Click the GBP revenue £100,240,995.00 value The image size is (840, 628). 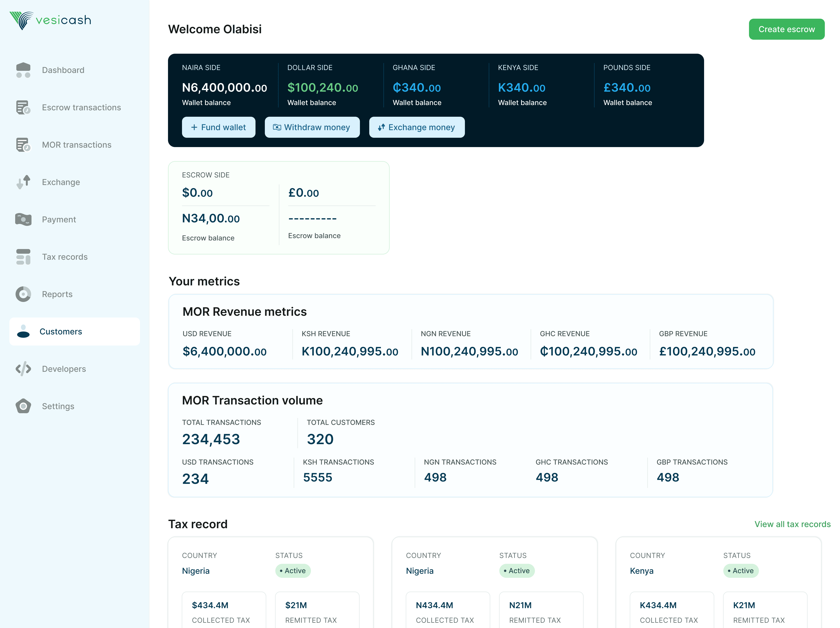coord(707,351)
